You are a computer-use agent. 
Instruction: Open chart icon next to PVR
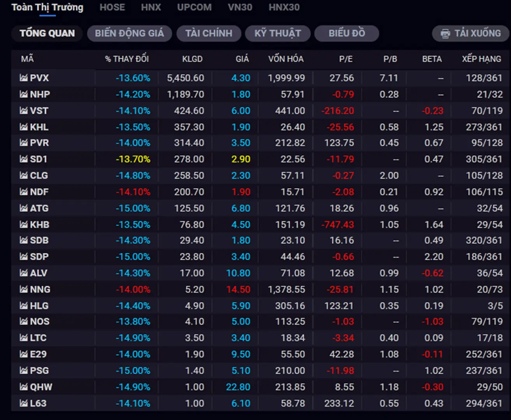point(24,143)
